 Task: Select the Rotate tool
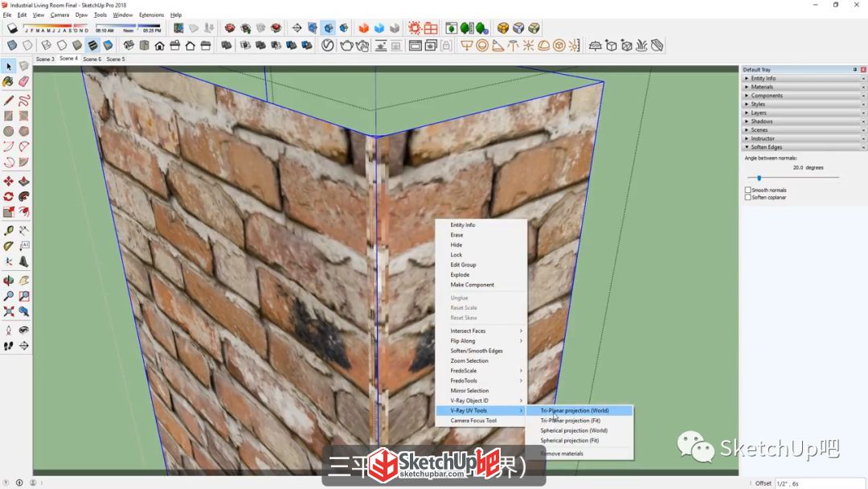pos(8,196)
